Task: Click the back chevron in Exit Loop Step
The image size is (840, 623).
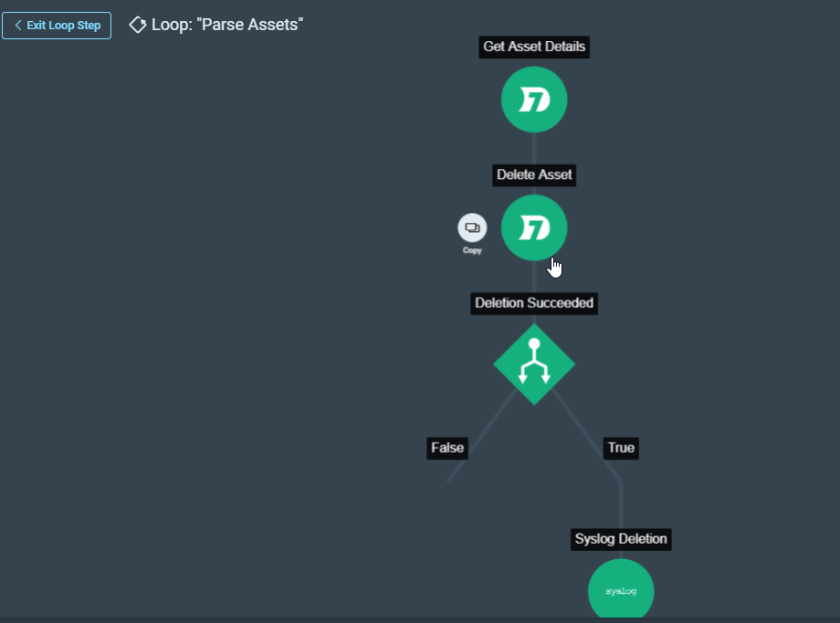Action: coord(17,26)
